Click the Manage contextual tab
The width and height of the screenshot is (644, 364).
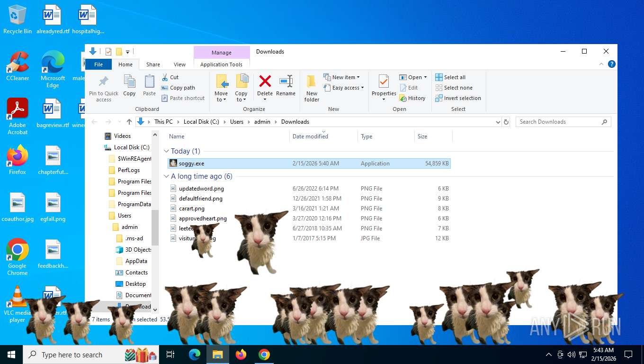(222, 53)
